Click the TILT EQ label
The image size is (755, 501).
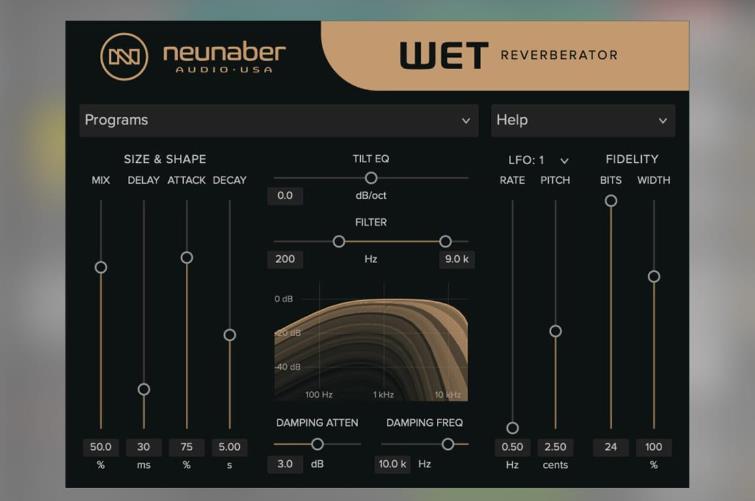click(371, 158)
